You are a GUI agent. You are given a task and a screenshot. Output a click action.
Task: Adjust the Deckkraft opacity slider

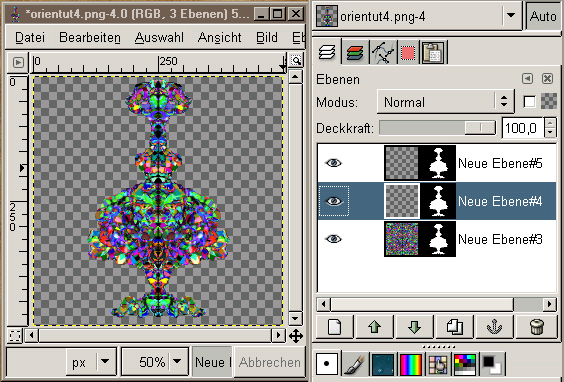click(x=438, y=128)
